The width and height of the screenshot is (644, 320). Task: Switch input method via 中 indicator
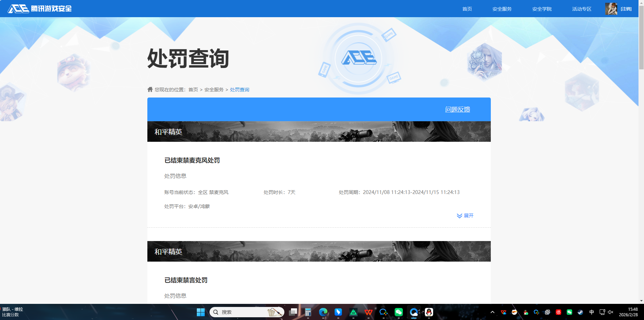(x=591, y=312)
